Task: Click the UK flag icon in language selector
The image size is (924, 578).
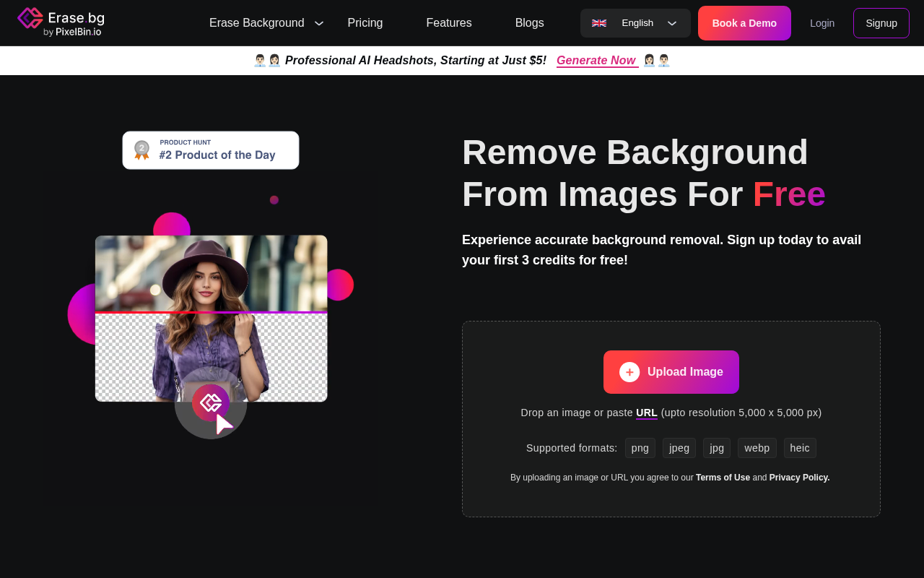Action: pos(598,22)
